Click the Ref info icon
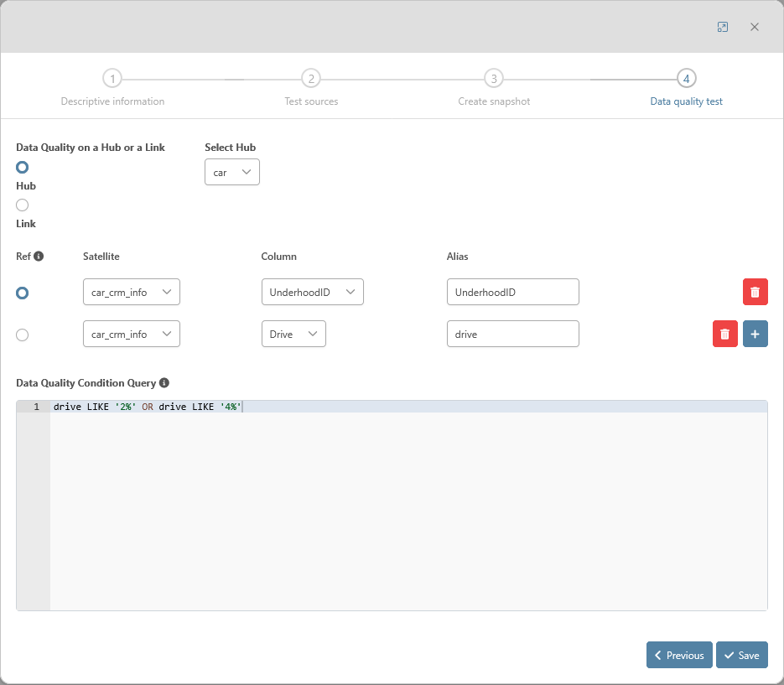The width and height of the screenshot is (784, 685). pos(39,257)
